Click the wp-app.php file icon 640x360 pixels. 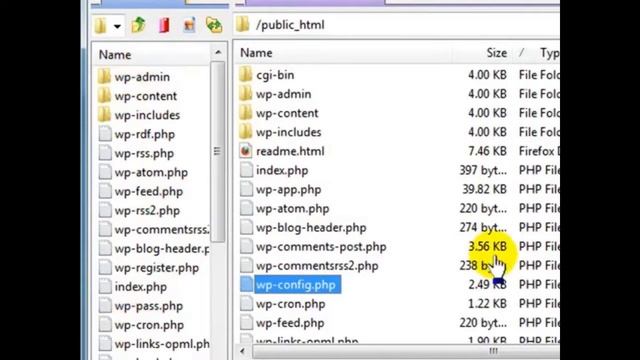pyautogui.click(x=246, y=189)
